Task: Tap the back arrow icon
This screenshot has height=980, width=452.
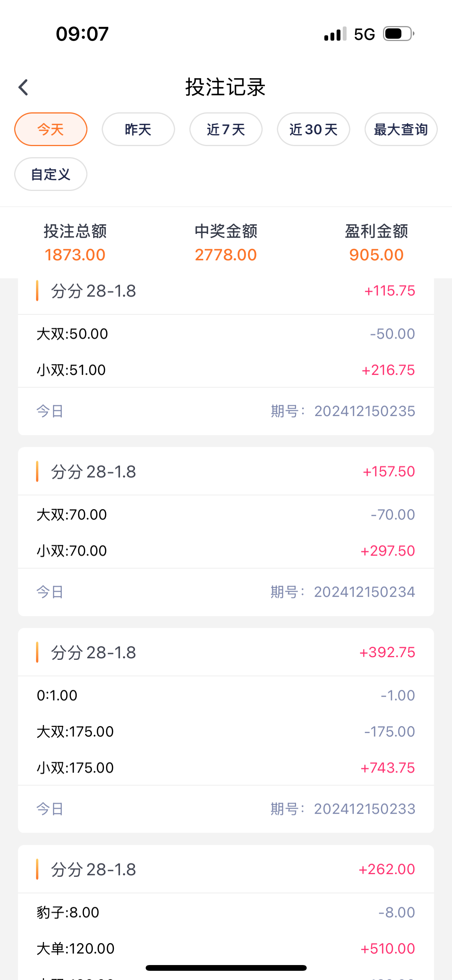Action: [24, 87]
